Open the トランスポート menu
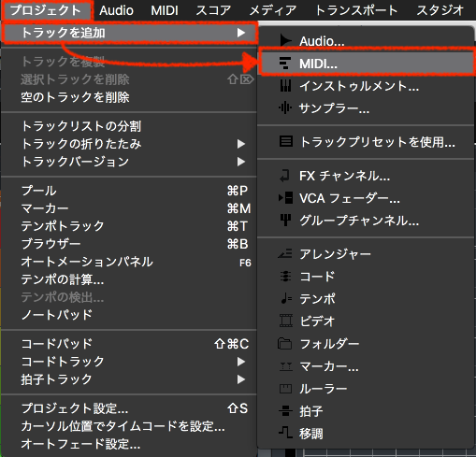The width and height of the screenshot is (476, 457). 356,10
